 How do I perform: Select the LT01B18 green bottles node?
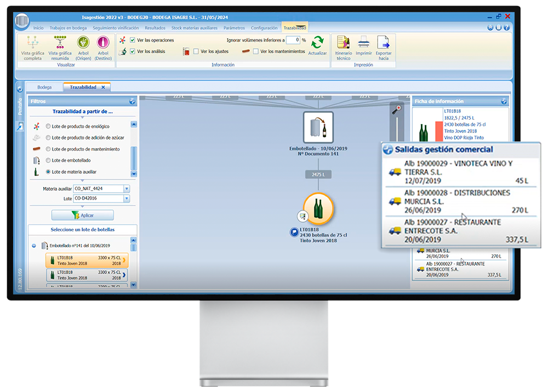click(x=318, y=209)
